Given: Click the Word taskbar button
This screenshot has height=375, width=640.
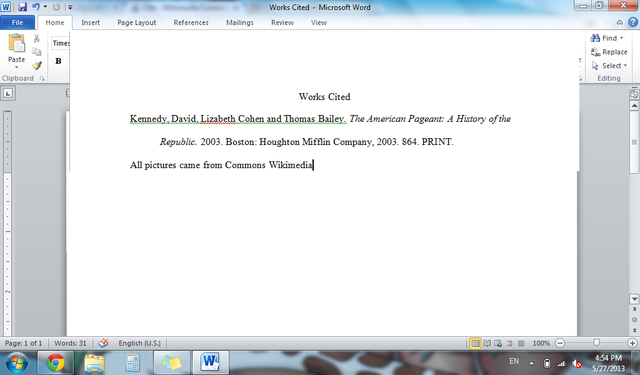Looking at the screenshot, I should click(x=210, y=362).
